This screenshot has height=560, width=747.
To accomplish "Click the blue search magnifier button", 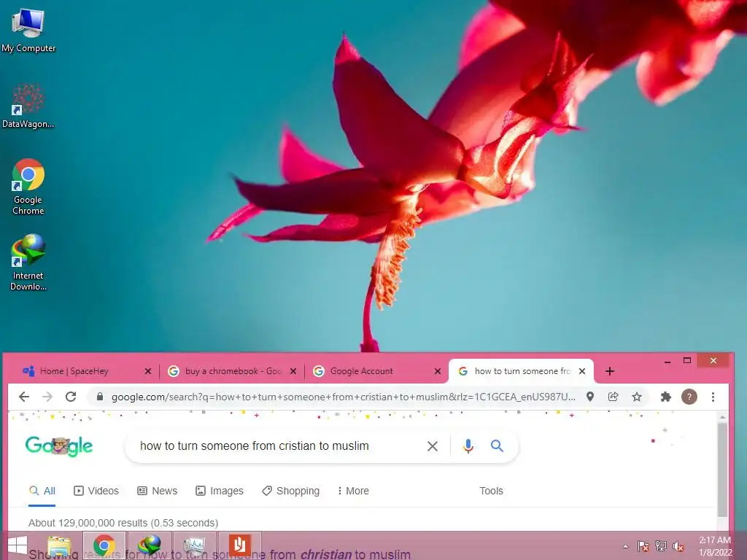I will (x=497, y=446).
